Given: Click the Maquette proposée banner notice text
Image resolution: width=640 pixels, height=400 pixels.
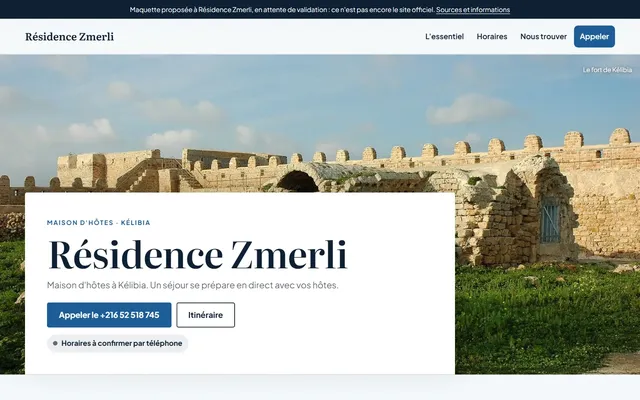Looking at the screenshot, I should click(x=282, y=10).
